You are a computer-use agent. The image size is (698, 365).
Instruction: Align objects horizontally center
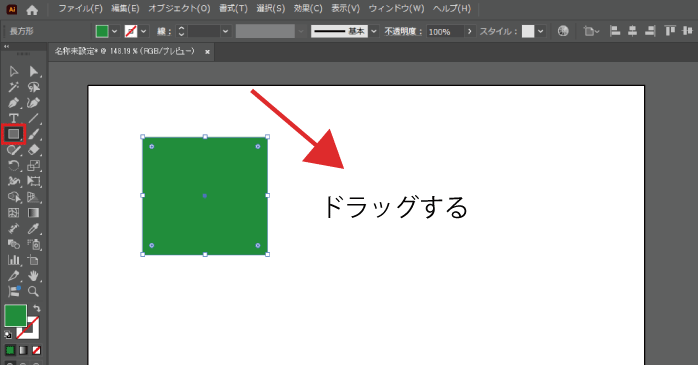[x=632, y=31]
